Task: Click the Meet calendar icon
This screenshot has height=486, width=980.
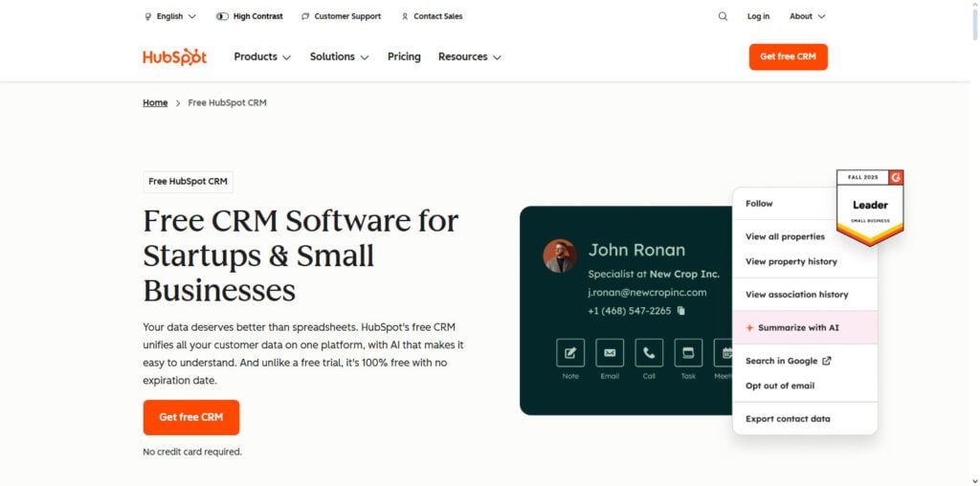Action: pos(724,353)
